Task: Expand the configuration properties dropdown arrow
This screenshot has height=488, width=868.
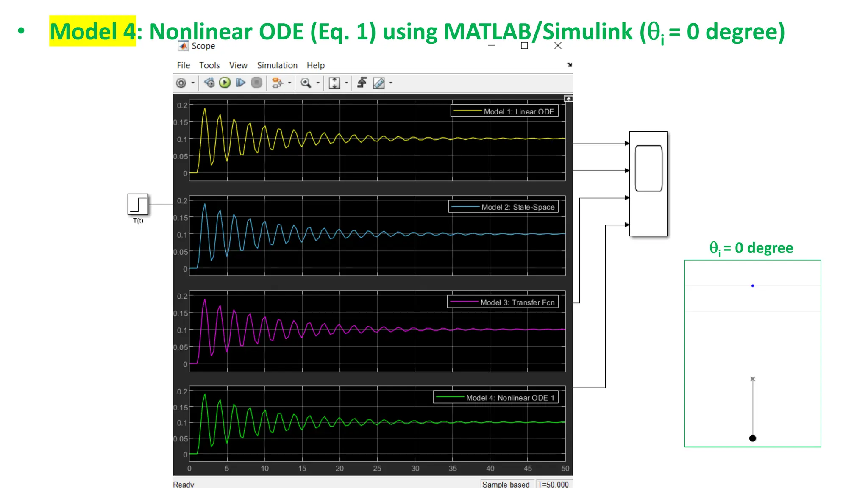Action: tap(193, 83)
